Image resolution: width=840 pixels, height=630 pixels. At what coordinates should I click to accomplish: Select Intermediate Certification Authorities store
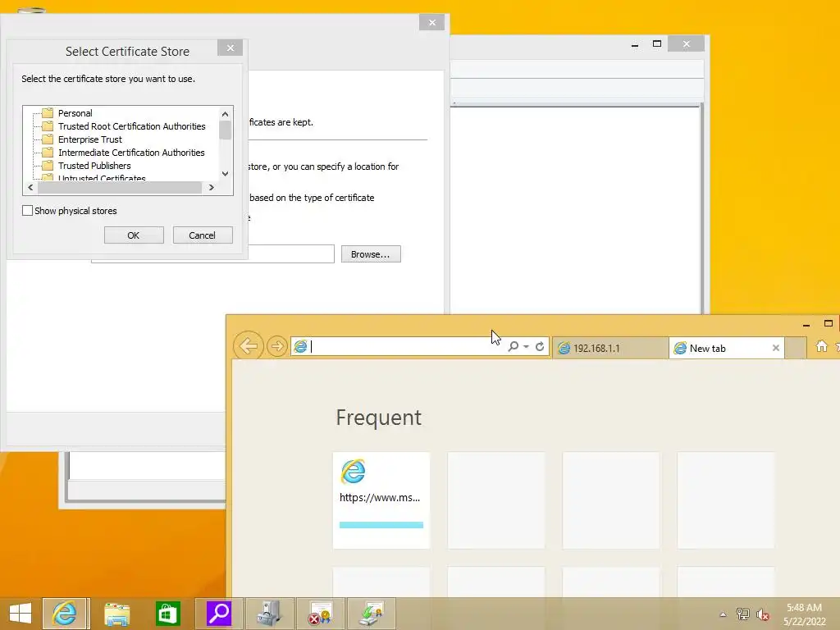click(131, 153)
